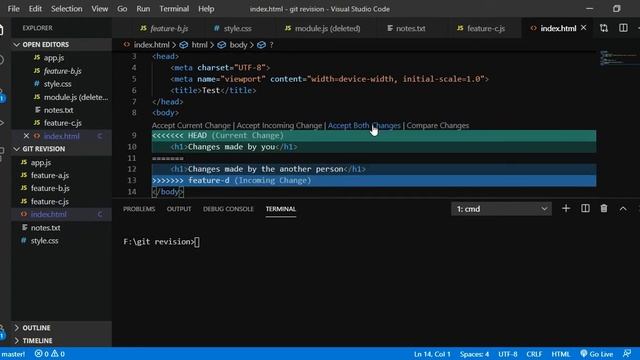This screenshot has width=640, height=360.
Task: Switch to the Problems panel tab
Action: (139, 209)
